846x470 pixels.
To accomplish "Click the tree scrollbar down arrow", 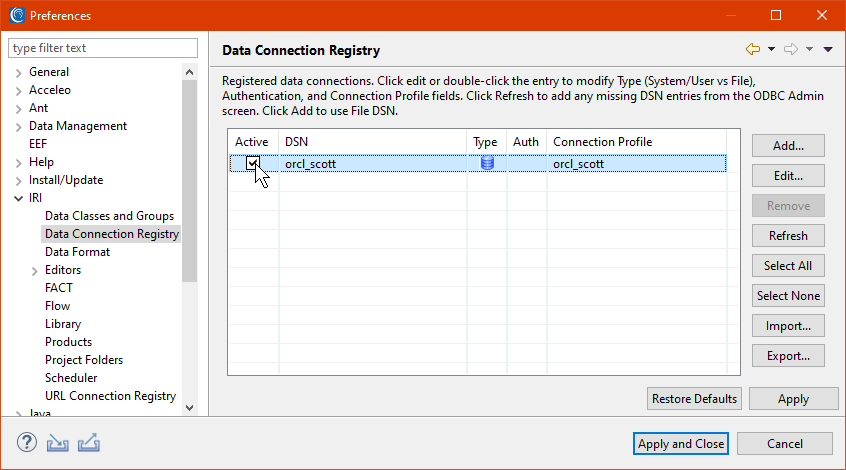I will click(x=189, y=408).
